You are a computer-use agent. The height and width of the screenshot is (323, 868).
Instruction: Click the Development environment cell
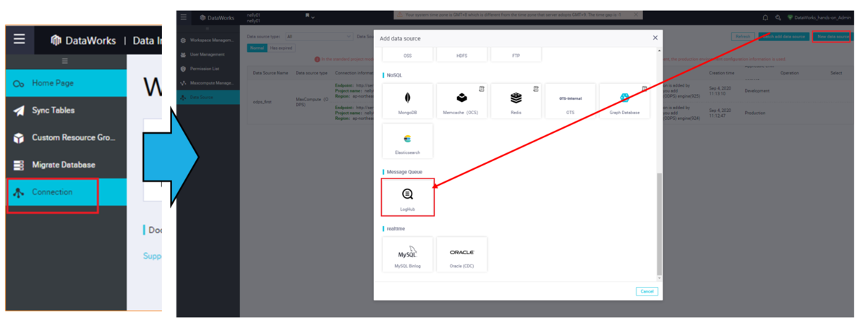coord(756,91)
